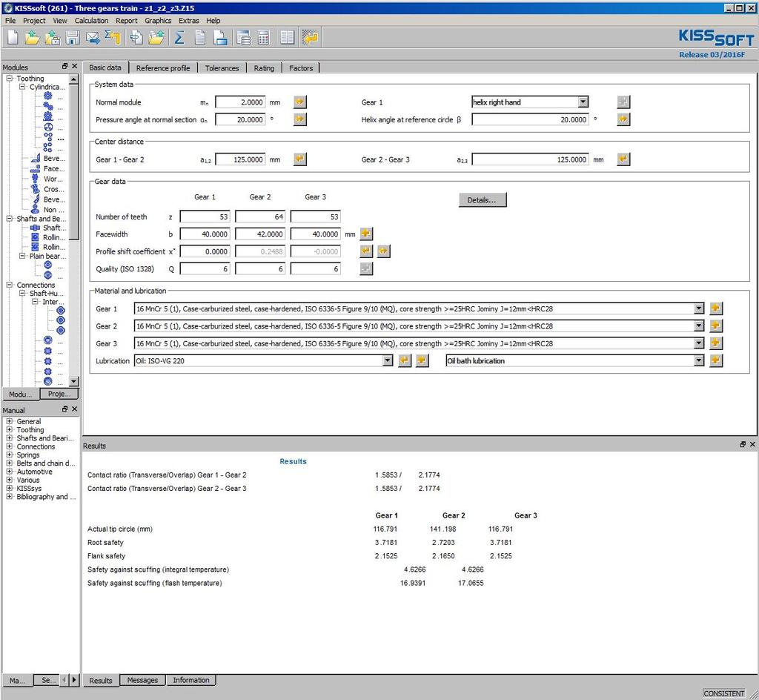Open the Face gear module icon
Image resolution: width=759 pixels, height=700 pixels.
35,168
